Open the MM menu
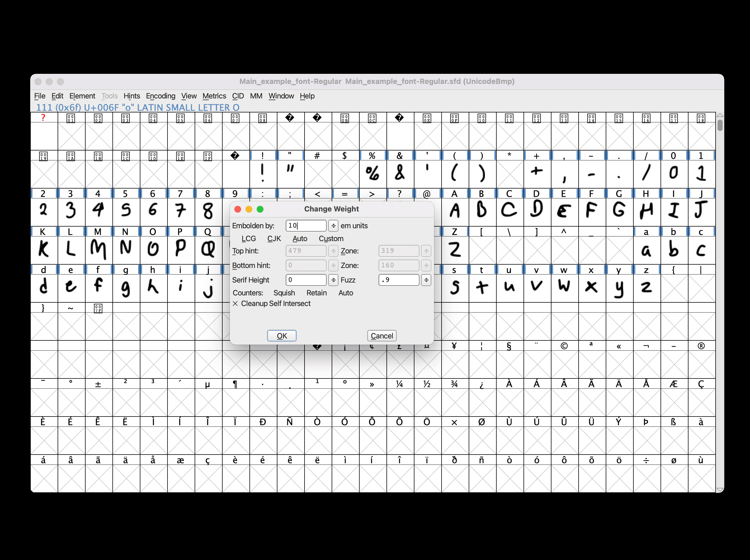 [256, 96]
